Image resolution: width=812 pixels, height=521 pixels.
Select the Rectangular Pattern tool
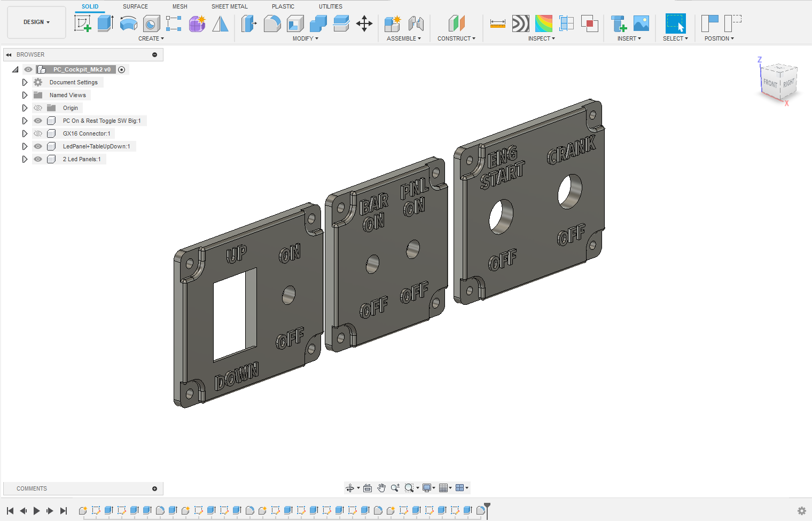(x=174, y=23)
